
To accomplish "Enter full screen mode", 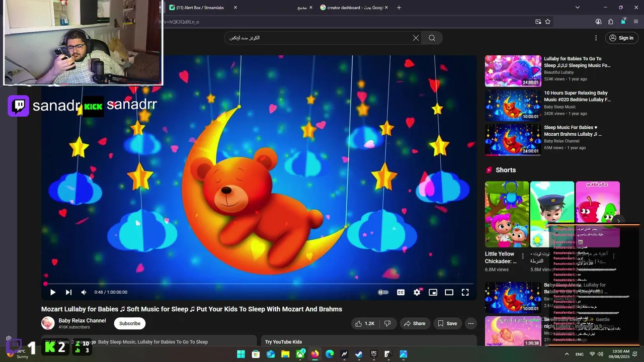I will (465, 292).
